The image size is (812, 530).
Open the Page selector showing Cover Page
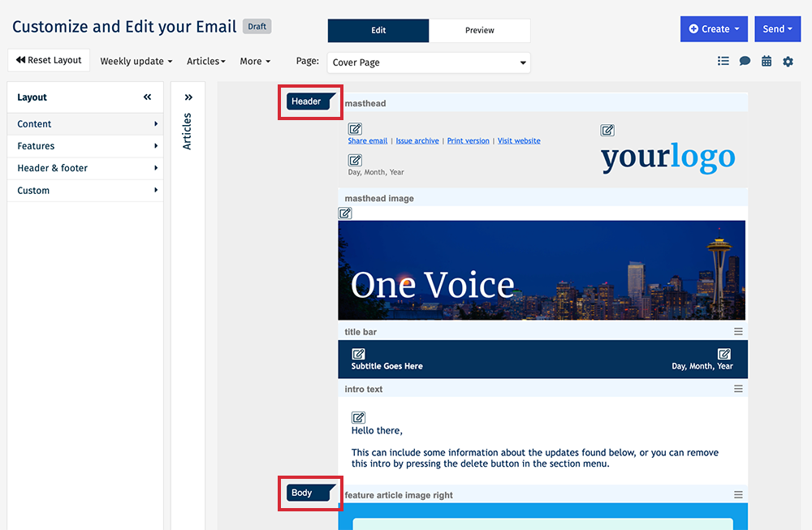pyautogui.click(x=429, y=62)
